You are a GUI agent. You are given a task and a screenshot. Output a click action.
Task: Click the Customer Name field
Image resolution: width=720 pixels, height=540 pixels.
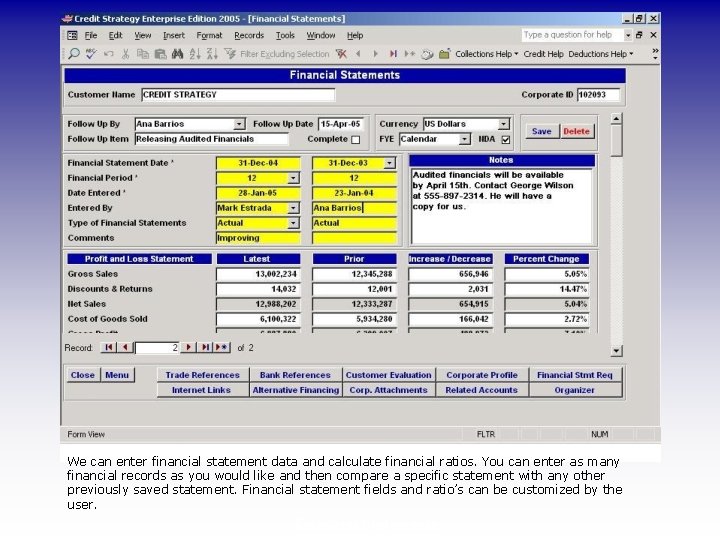pos(238,95)
